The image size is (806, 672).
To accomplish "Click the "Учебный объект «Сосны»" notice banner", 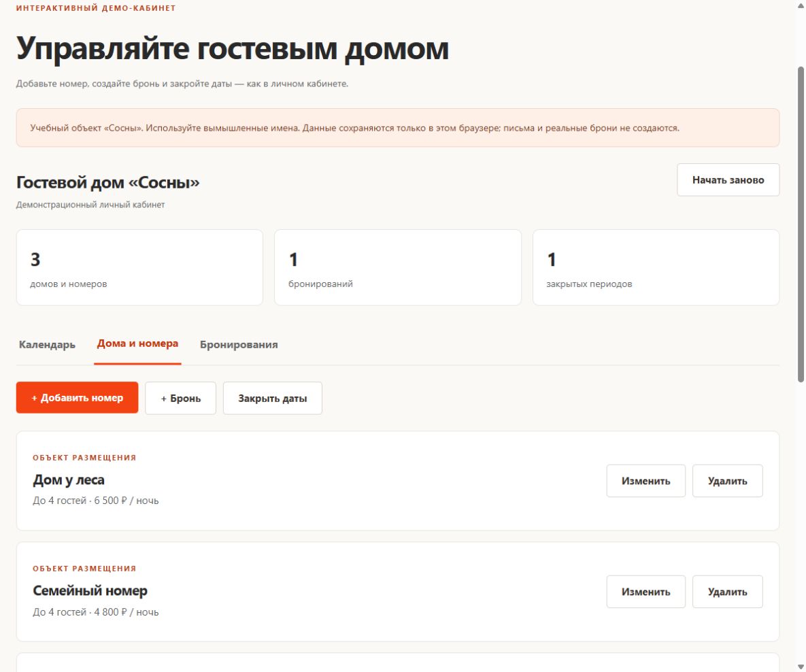I will coord(398,127).
